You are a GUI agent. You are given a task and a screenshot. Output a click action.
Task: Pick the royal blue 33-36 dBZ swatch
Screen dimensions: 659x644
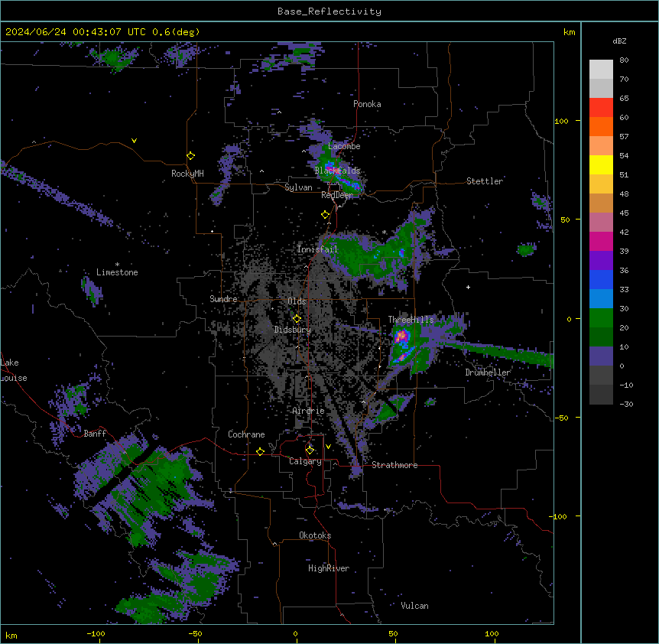[601, 279]
